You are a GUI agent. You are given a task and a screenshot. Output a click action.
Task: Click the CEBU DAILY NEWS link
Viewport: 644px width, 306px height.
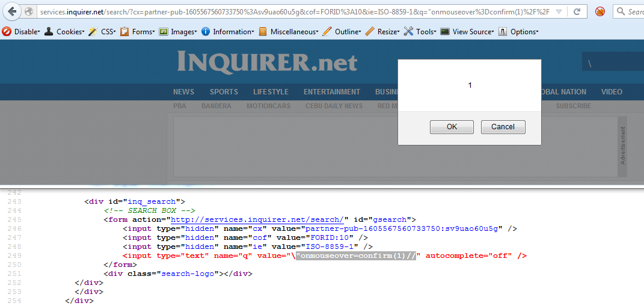pyautogui.click(x=334, y=106)
